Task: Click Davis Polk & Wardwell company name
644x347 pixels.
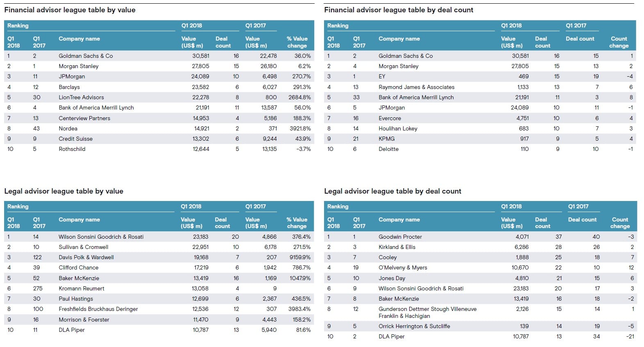Action: (x=86, y=257)
